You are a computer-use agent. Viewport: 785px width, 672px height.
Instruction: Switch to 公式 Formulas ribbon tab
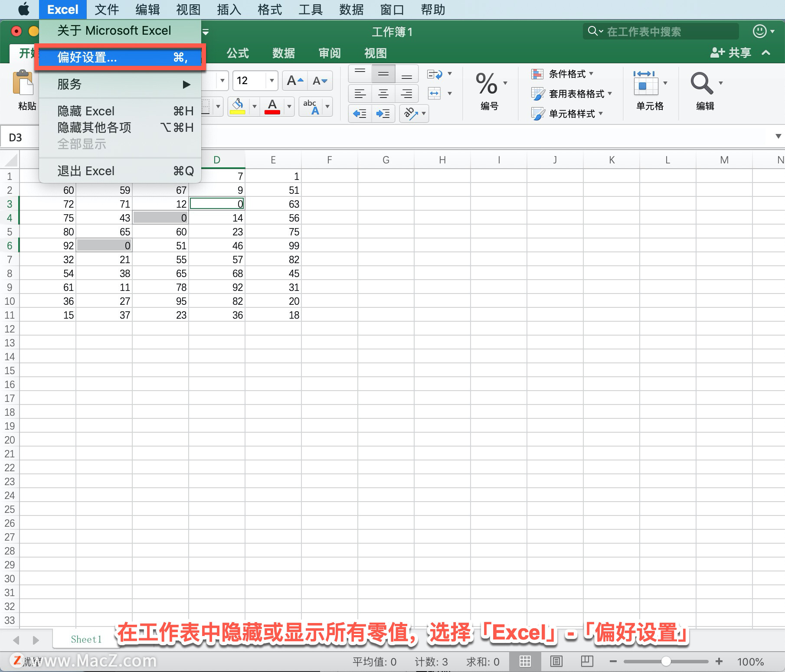point(238,53)
